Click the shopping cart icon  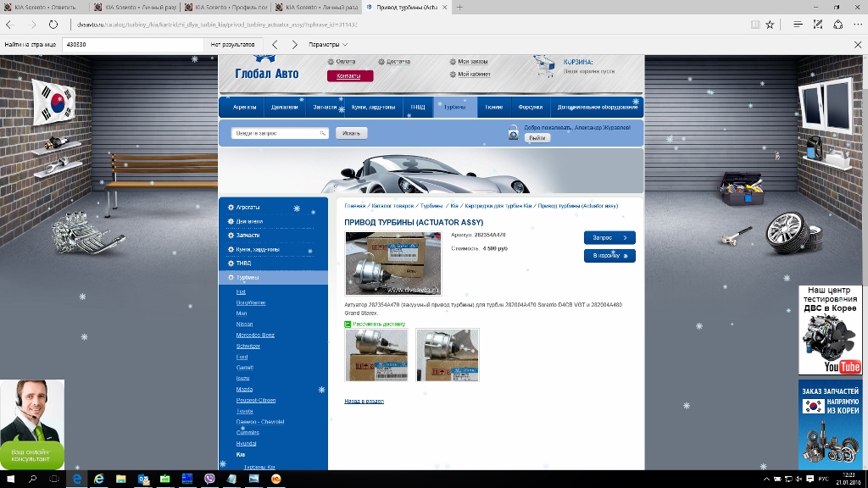pos(542,66)
